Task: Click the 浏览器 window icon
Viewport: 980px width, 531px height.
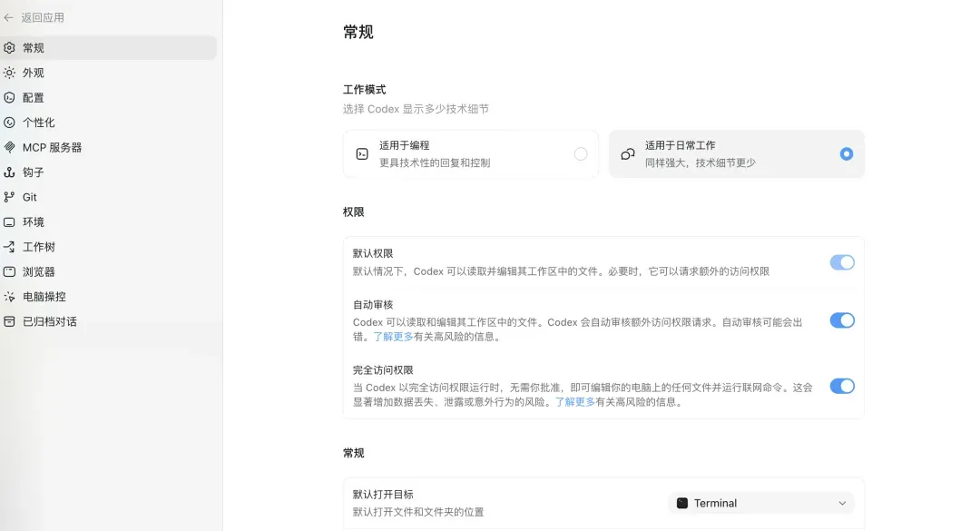Action: [9, 271]
